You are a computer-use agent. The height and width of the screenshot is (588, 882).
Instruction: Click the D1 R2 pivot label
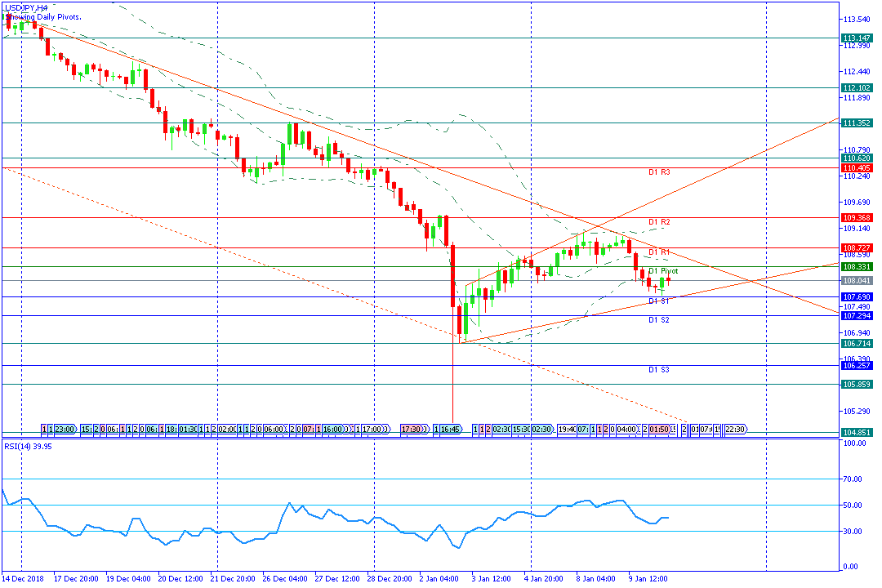click(x=659, y=221)
